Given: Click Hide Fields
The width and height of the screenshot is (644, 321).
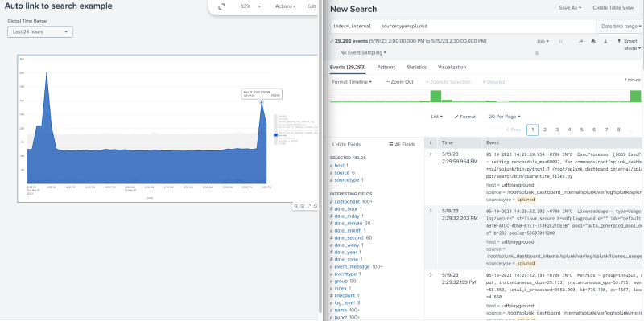Looking at the screenshot, I should tap(346, 145).
